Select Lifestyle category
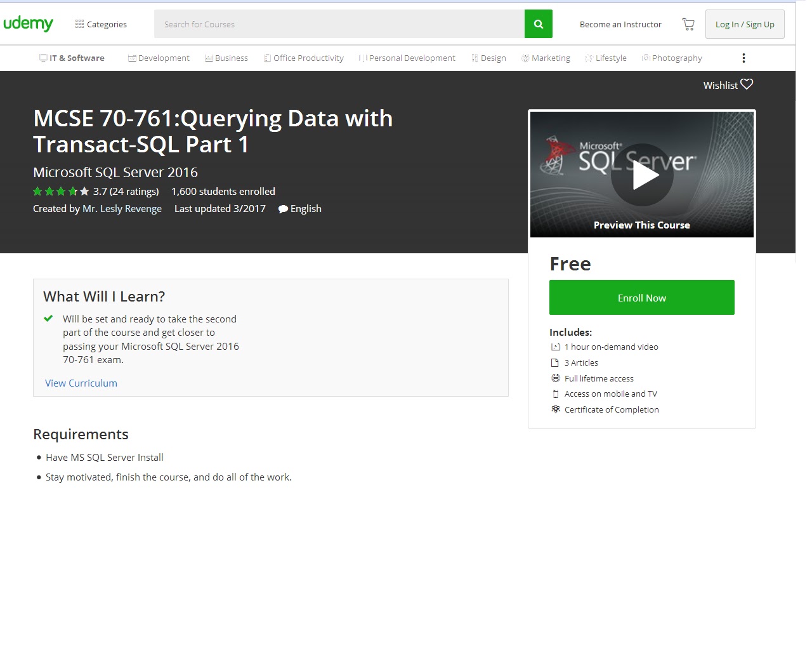The height and width of the screenshot is (650, 812). click(x=606, y=58)
